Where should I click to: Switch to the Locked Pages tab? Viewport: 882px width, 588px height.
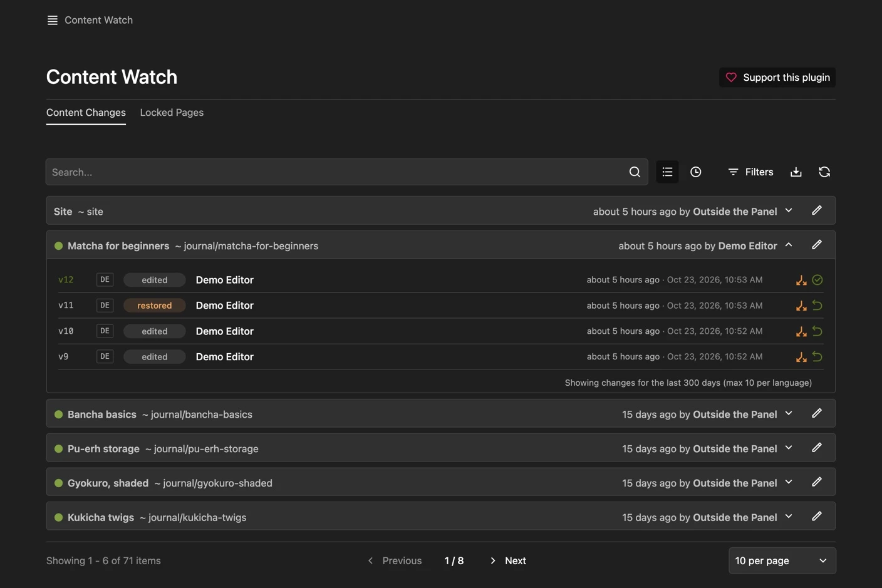pyautogui.click(x=172, y=113)
